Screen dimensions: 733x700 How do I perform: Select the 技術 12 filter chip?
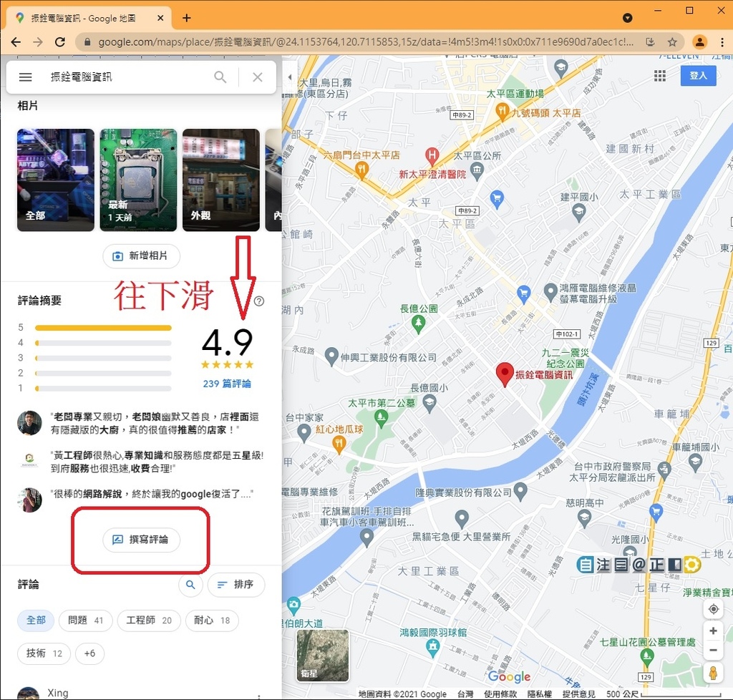(x=44, y=653)
